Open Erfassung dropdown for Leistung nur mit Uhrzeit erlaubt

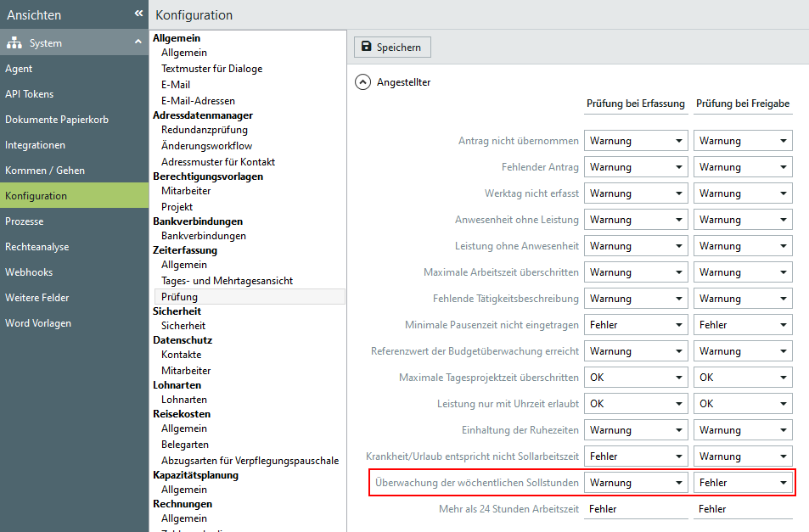pos(636,404)
